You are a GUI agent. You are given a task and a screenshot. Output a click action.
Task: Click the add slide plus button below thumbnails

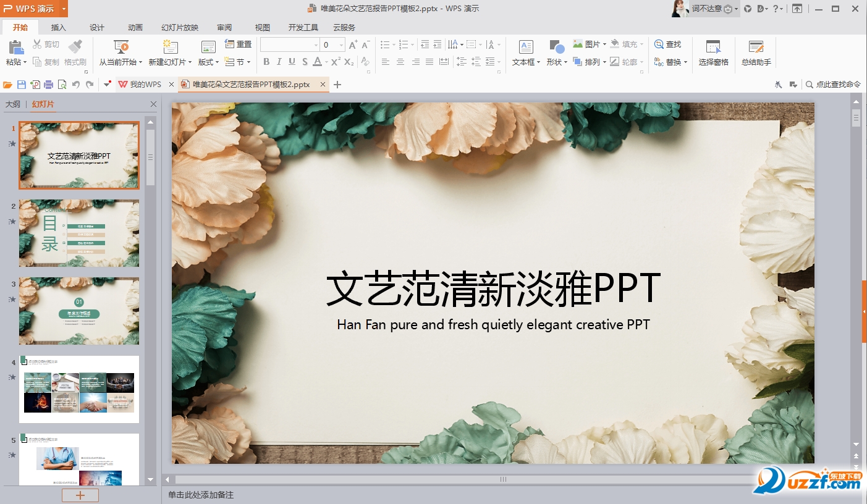[80, 495]
